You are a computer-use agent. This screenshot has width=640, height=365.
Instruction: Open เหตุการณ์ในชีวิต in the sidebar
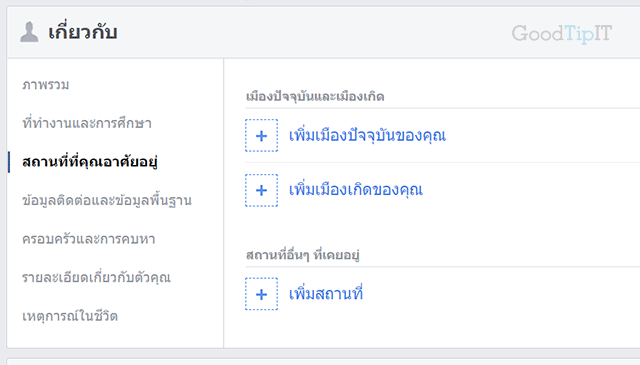[x=70, y=316]
